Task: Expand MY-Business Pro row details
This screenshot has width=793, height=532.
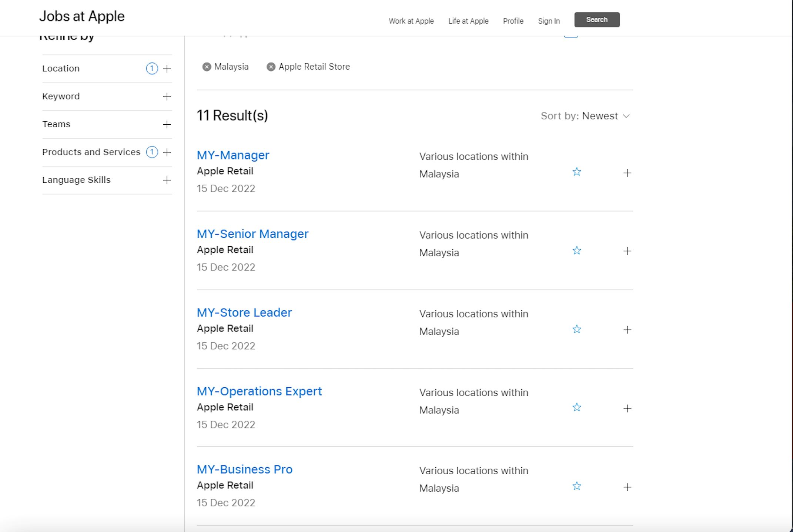Action: pos(627,487)
